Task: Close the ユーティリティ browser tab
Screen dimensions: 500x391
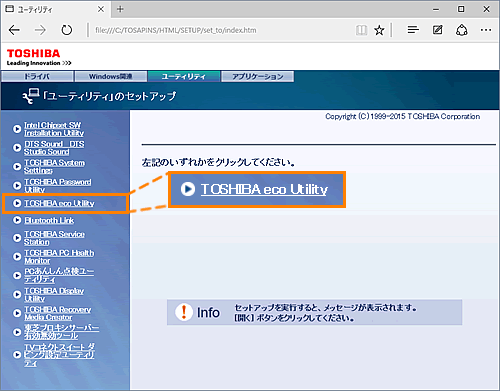Action: [x=101, y=9]
